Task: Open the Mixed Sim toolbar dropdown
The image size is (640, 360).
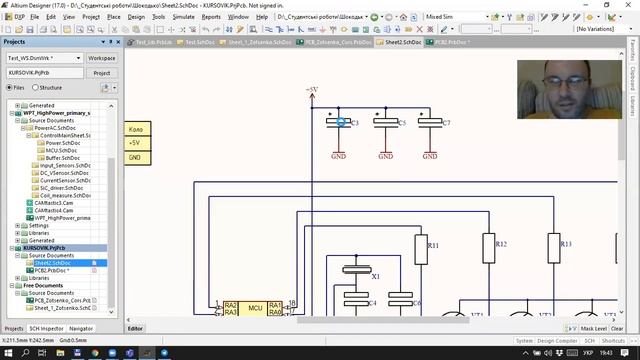Action: (x=487, y=17)
